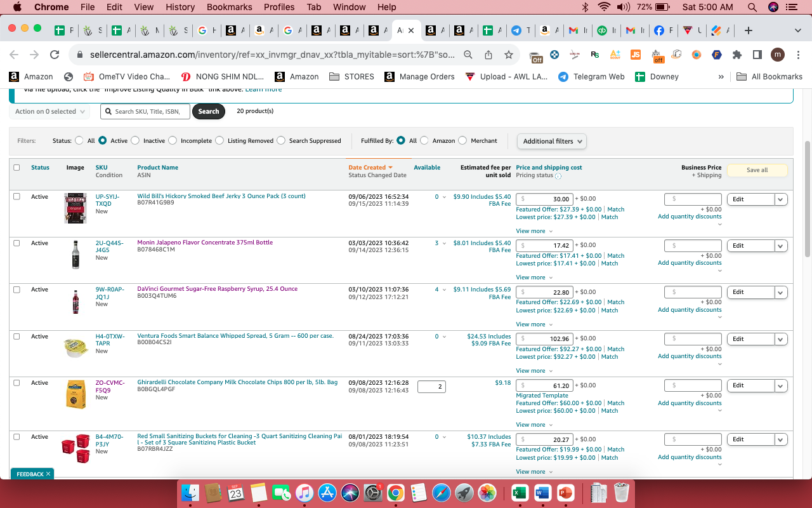The image size is (812, 508).
Task: Open the App Store from the Dock
Action: (x=327, y=493)
